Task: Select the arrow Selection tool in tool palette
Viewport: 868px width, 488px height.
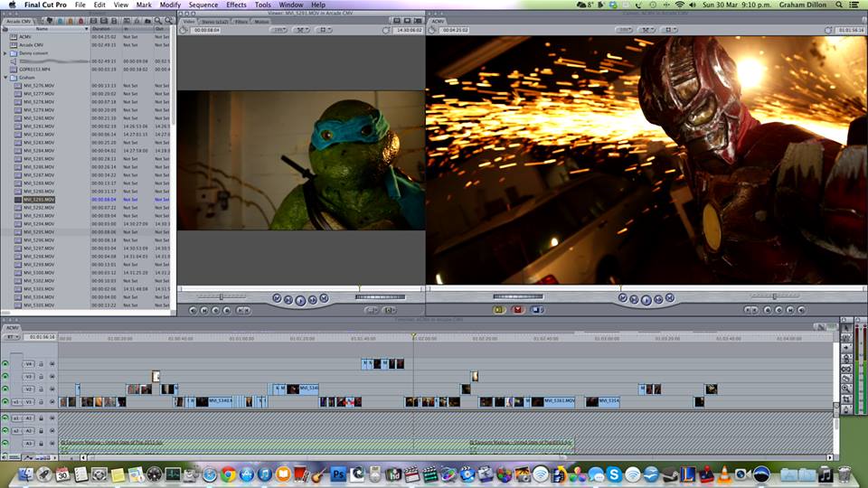Action: point(846,327)
